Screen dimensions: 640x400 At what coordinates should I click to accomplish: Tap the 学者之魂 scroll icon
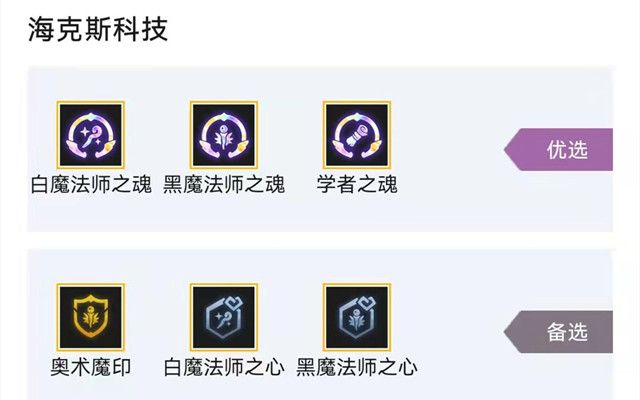tap(357, 135)
